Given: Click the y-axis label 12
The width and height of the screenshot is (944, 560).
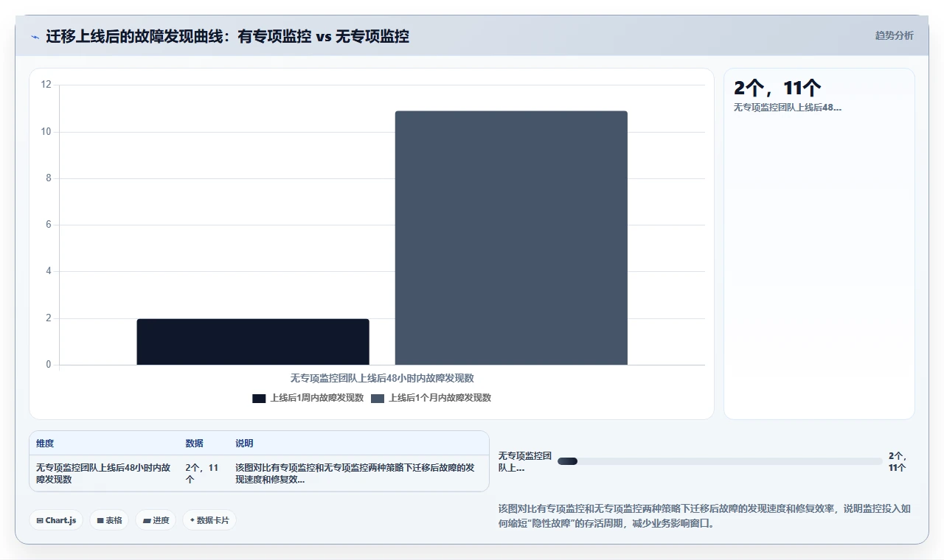Looking at the screenshot, I should click(46, 85).
